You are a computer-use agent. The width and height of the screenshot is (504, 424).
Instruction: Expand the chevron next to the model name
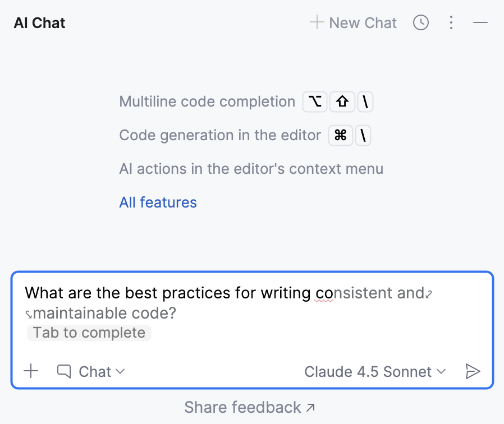point(441,371)
